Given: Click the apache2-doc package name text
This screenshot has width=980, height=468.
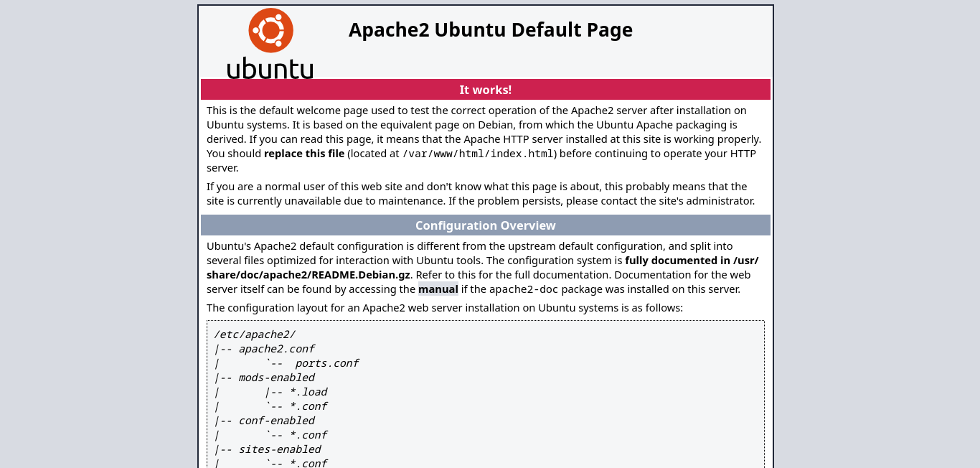Looking at the screenshot, I should (524, 289).
